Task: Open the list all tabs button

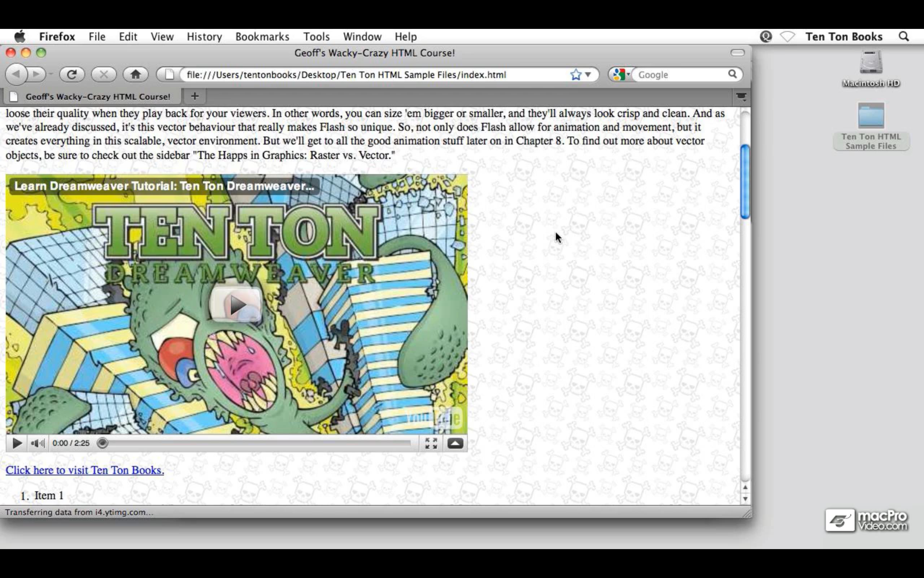Action: point(741,97)
